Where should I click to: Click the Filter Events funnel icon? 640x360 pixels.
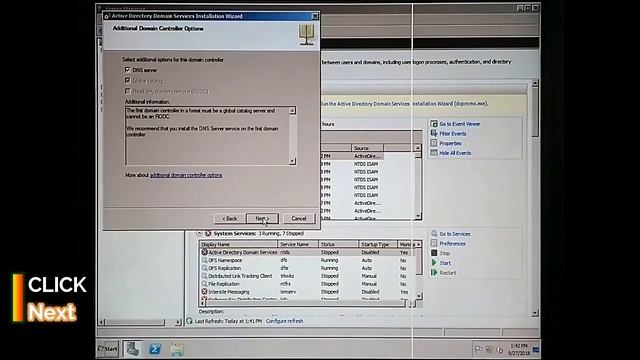pos(434,133)
